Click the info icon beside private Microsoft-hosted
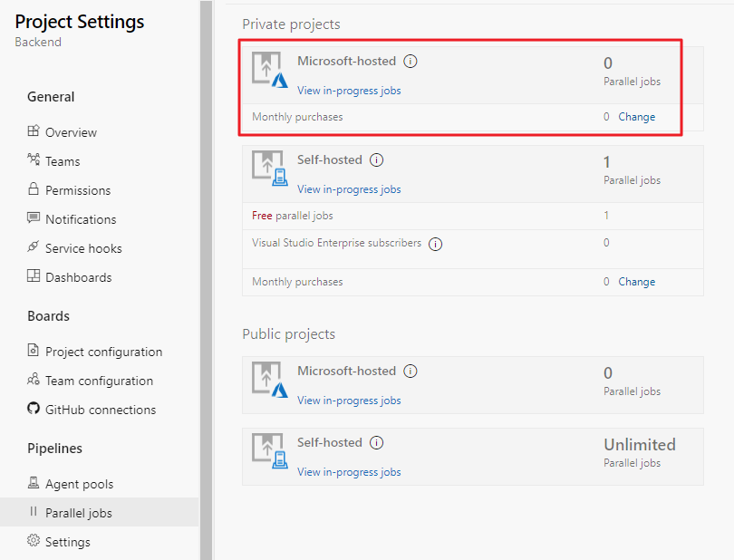Viewport: 734px width, 560px height. (x=410, y=62)
